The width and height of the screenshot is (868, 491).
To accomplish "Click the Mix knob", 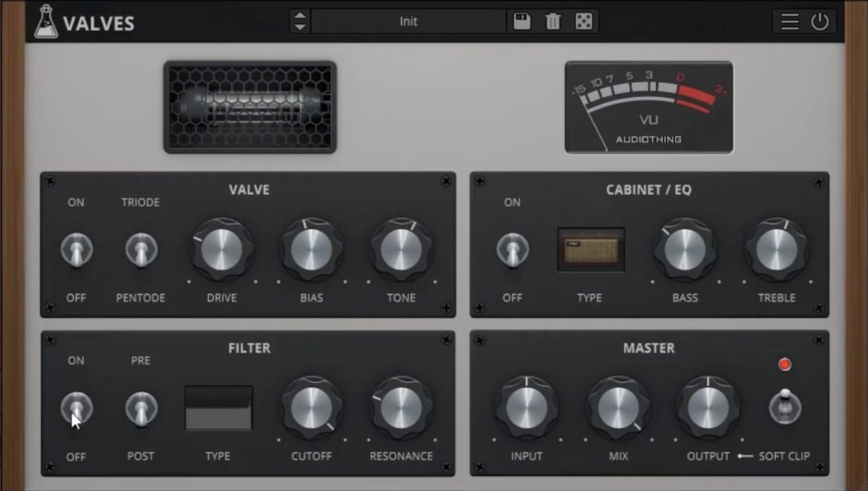I will pos(618,408).
